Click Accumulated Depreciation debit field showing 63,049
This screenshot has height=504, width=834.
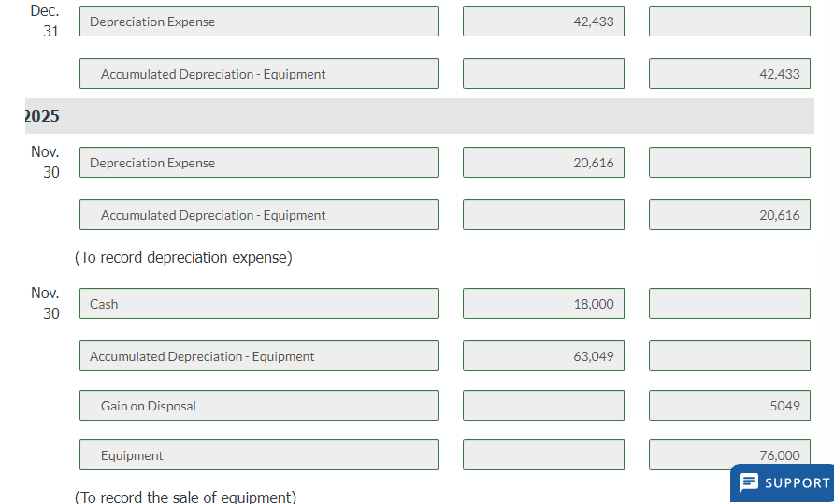tap(543, 355)
